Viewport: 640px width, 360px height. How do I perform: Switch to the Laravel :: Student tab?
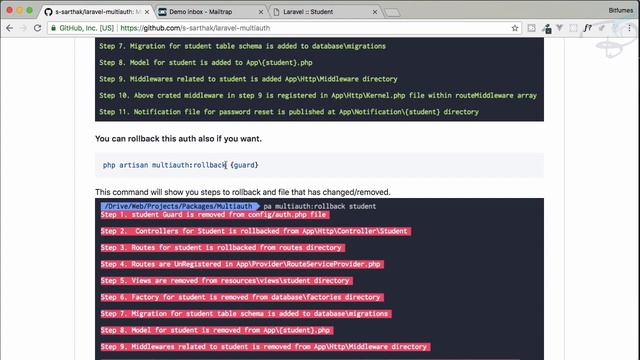(x=325, y=12)
